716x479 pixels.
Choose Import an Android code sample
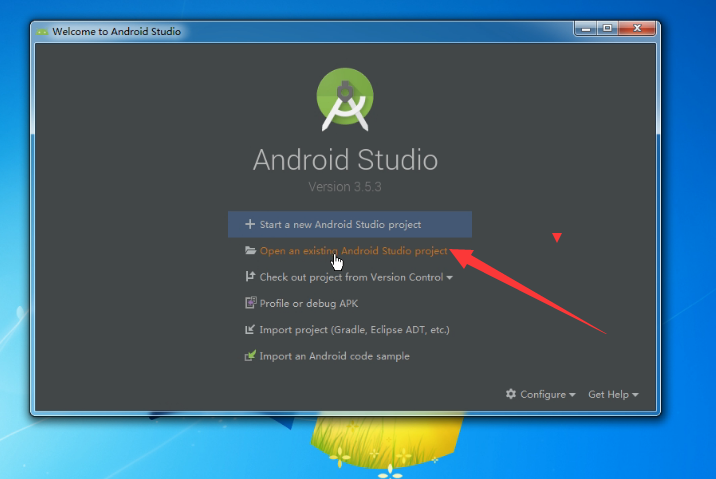tap(334, 356)
